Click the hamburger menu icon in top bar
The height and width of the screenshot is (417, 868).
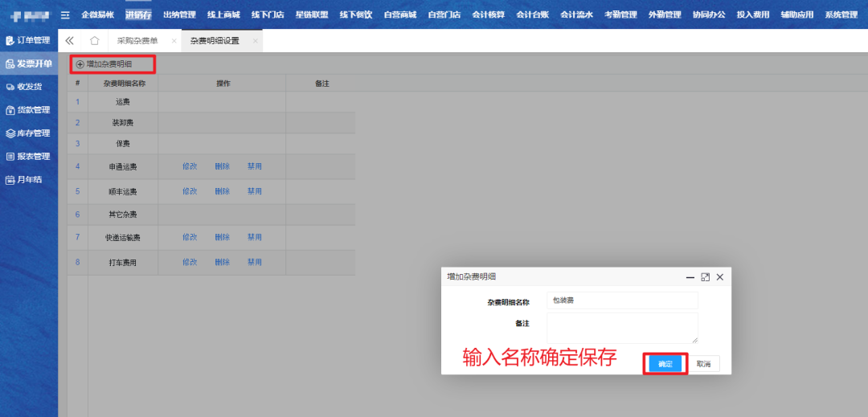[65, 14]
